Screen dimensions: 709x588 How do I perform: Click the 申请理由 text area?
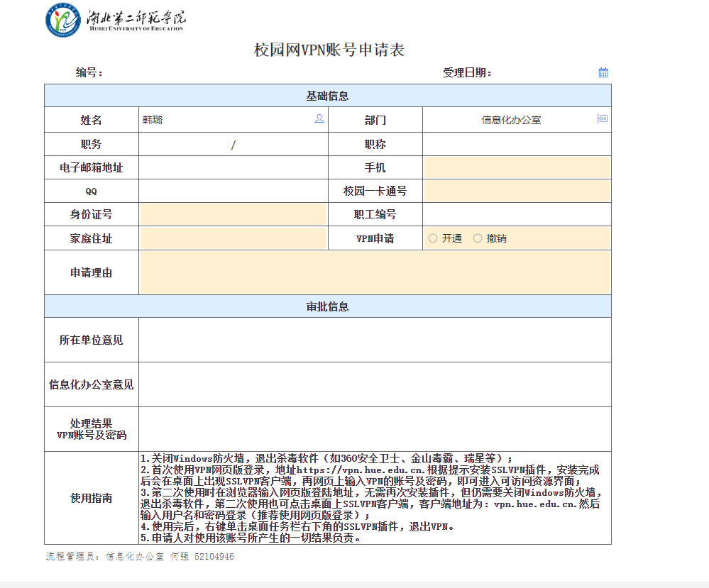[x=374, y=272]
